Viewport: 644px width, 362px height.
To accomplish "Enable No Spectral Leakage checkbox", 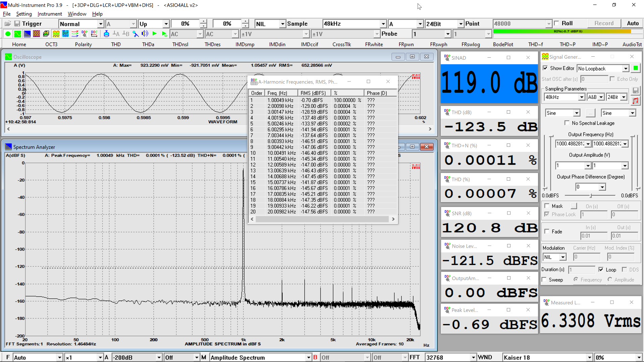I will coord(567,123).
